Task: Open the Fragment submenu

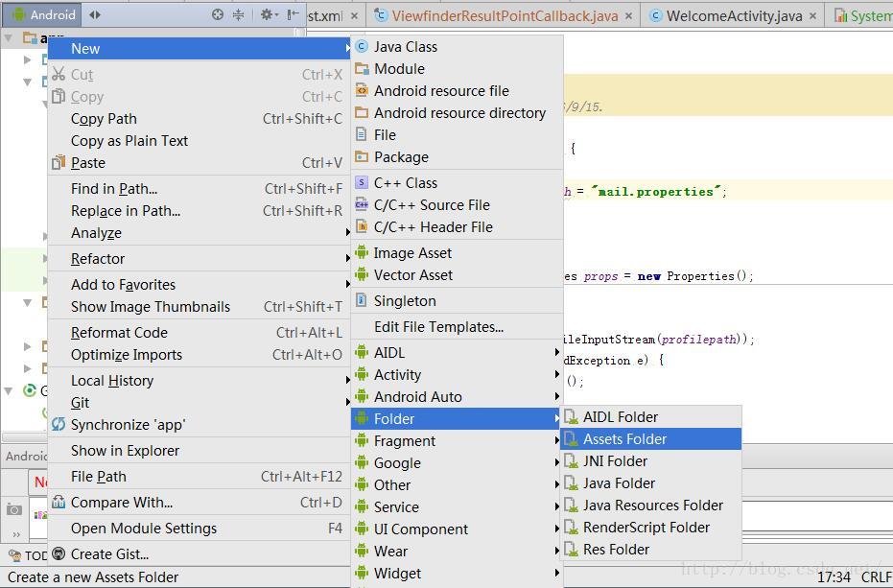Action: [457, 441]
